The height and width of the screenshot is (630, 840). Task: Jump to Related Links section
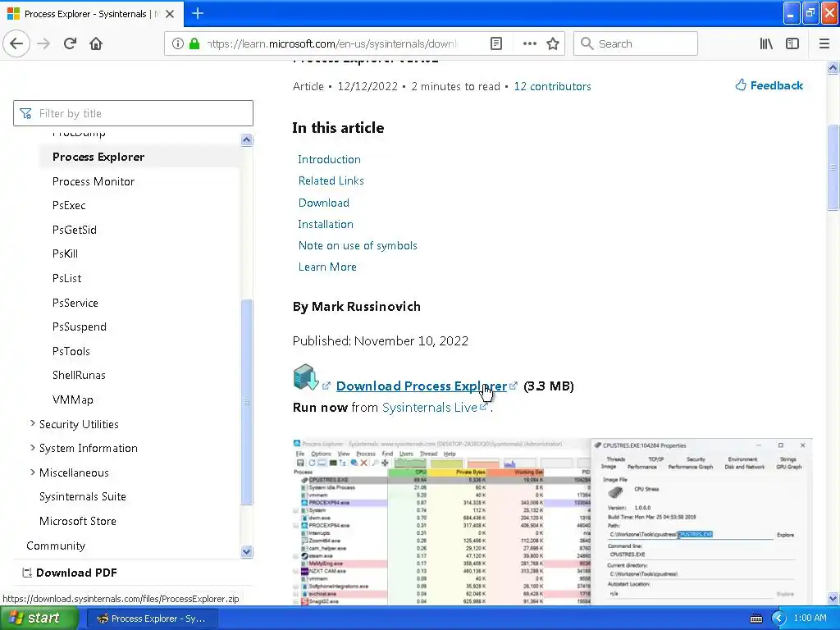tap(331, 181)
